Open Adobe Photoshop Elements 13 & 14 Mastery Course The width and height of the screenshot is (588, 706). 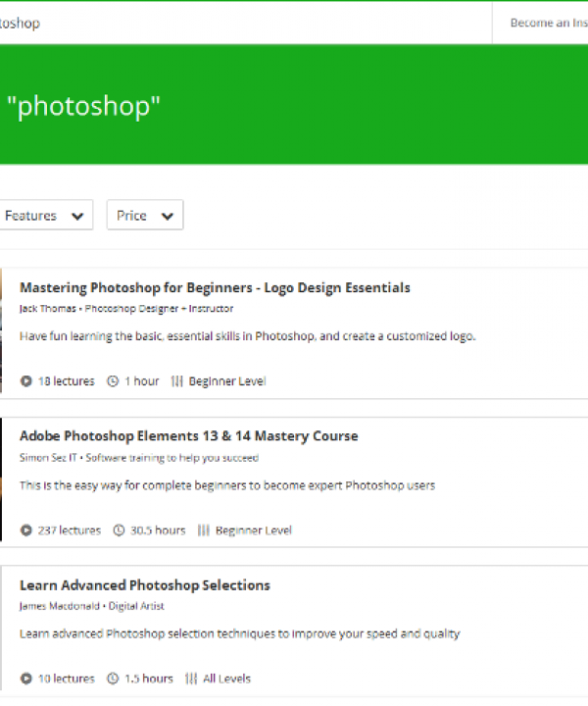pyautogui.click(x=188, y=435)
